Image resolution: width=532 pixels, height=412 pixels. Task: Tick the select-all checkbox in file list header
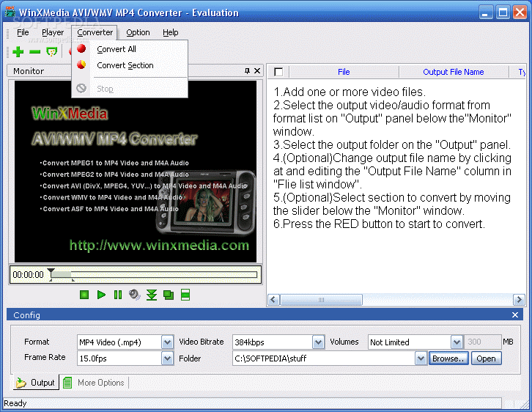[278, 72]
